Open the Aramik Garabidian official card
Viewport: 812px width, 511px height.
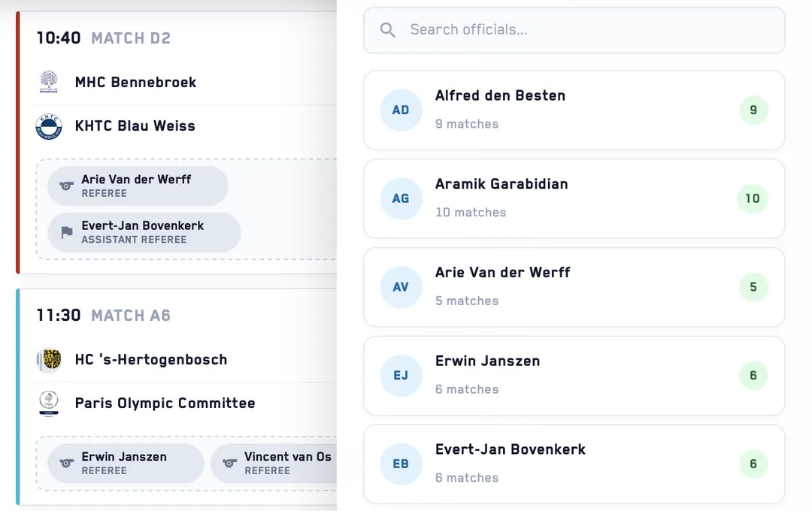point(574,199)
